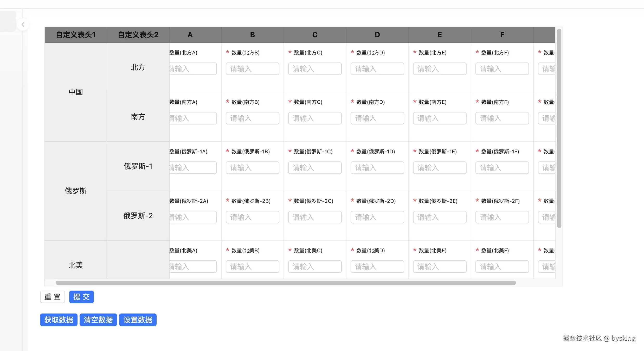
Task: Focus the 数量(北美F) input field
Action: click(502, 267)
